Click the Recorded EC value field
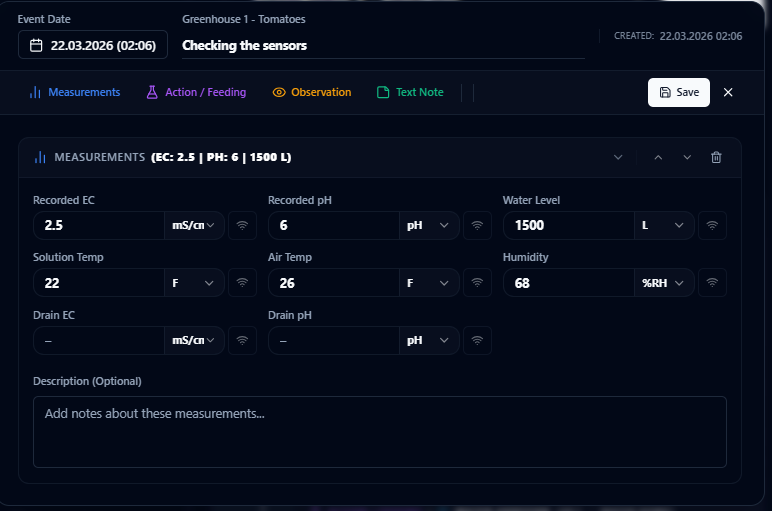This screenshot has width=772, height=511. [x=98, y=225]
